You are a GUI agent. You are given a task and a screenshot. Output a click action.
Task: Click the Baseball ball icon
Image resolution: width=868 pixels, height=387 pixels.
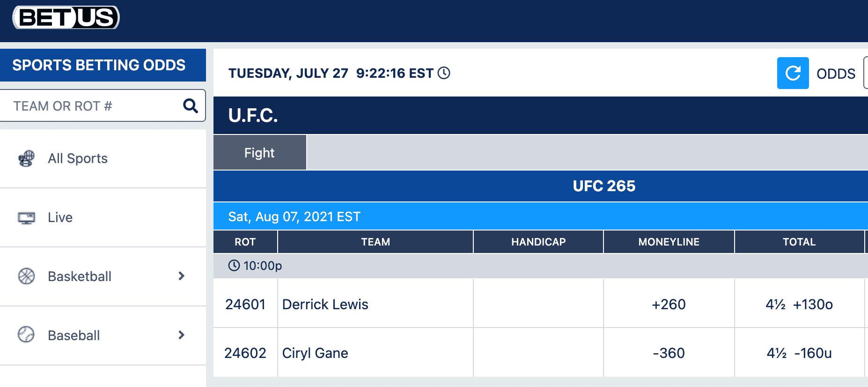point(26,335)
